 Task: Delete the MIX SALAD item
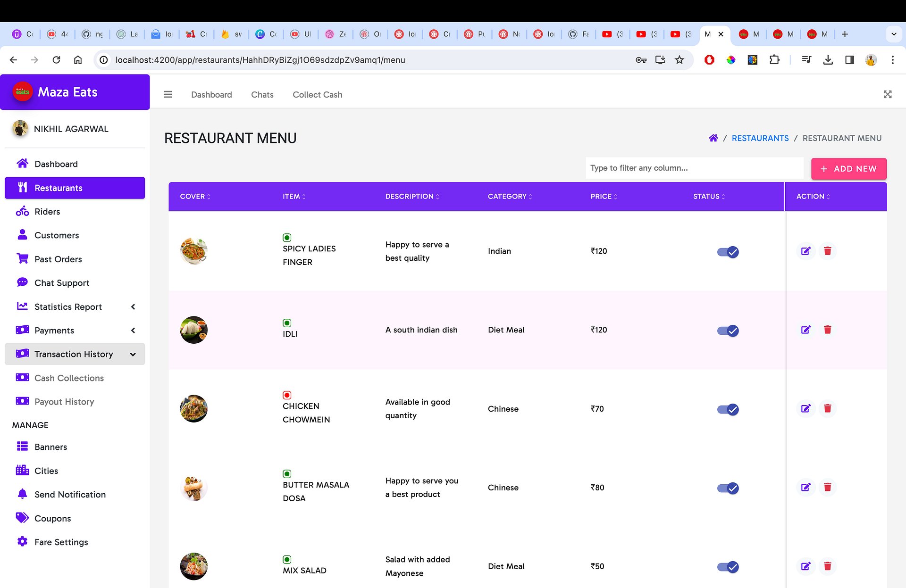pyautogui.click(x=827, y=566)
